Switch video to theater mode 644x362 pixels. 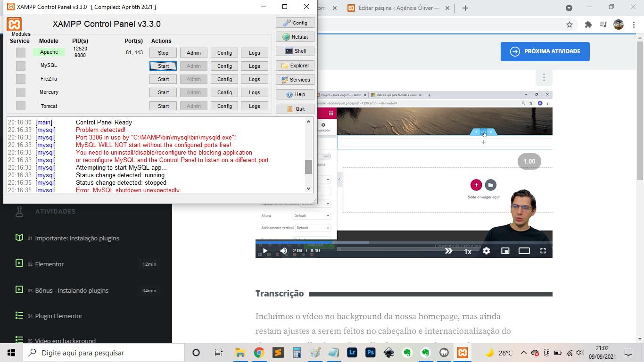click(524, 251)
